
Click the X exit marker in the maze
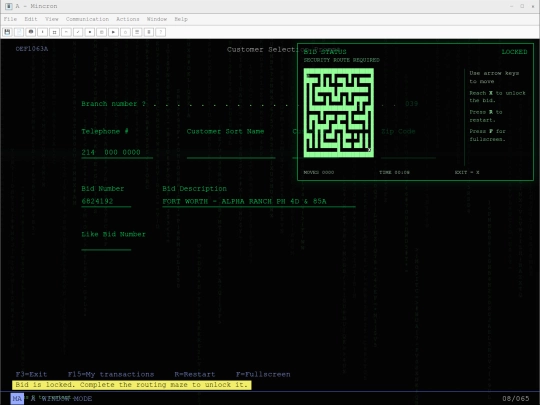coord(370,150)
